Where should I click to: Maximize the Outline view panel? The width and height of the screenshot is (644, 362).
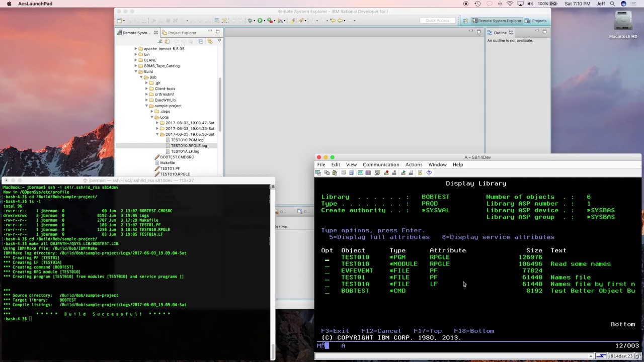pyautogui.click(x=544, y=32)
